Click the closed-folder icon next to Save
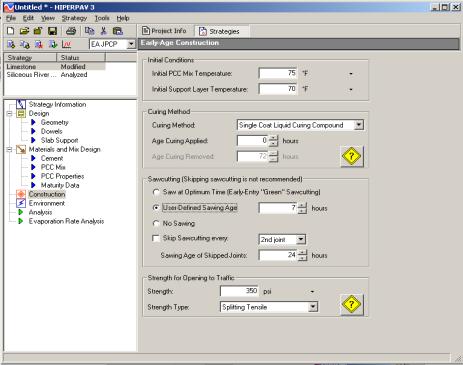This screenshot has height=365, width=463. (38, 31)
